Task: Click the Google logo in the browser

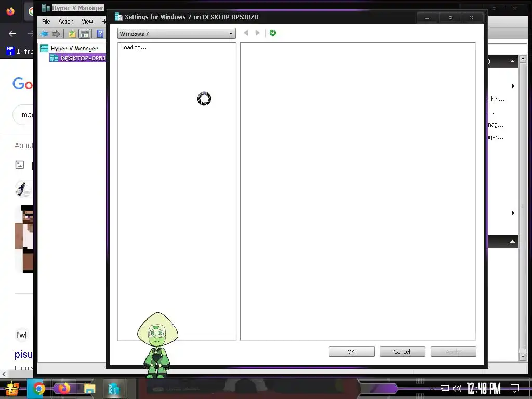Action: pyautogui.click(x=22, y=84)
